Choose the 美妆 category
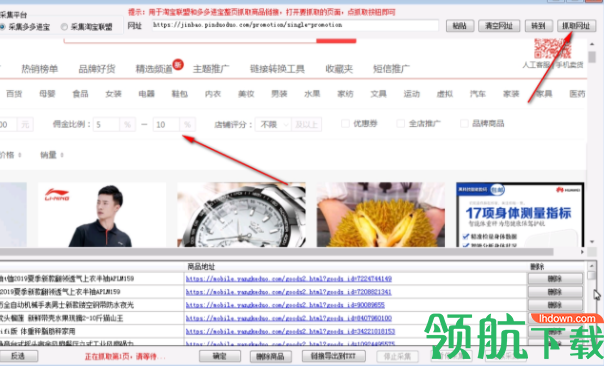This screenshot has height=366, width=604. click(246, 94)
